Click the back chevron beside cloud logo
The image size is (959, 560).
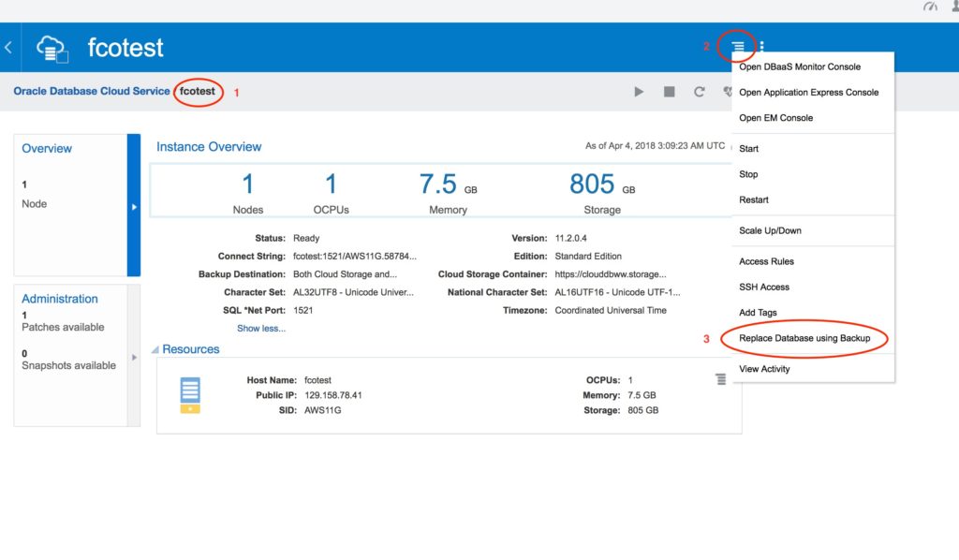coord(8,47)
